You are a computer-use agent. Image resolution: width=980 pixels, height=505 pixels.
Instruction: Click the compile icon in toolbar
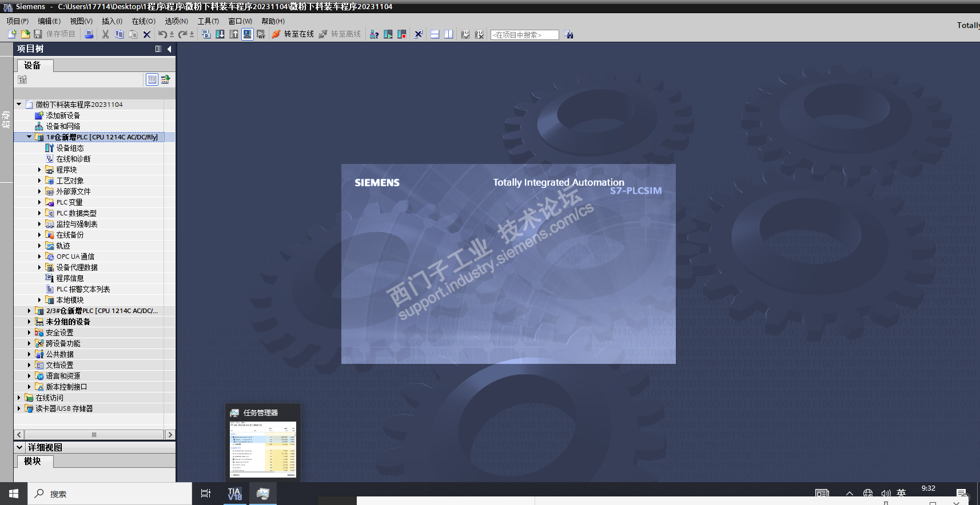pyautogui.click(x=206, y=34)
